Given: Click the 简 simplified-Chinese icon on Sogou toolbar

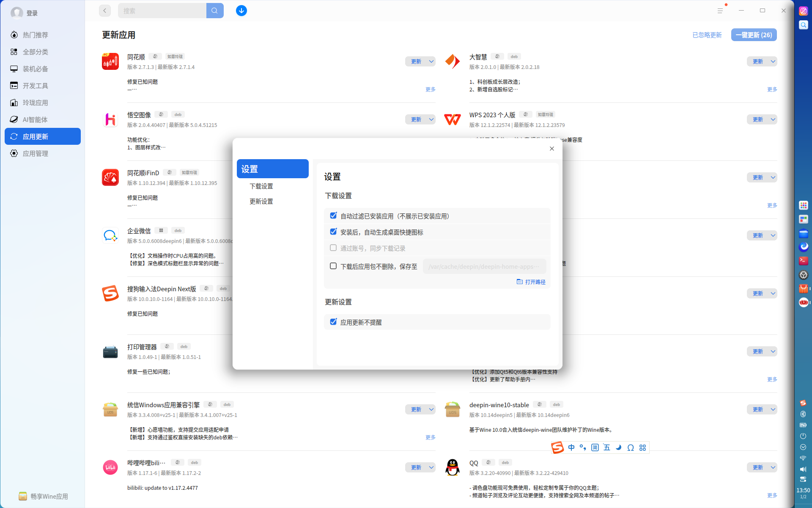Looking at the screenshot, I should tap(595, 447).
